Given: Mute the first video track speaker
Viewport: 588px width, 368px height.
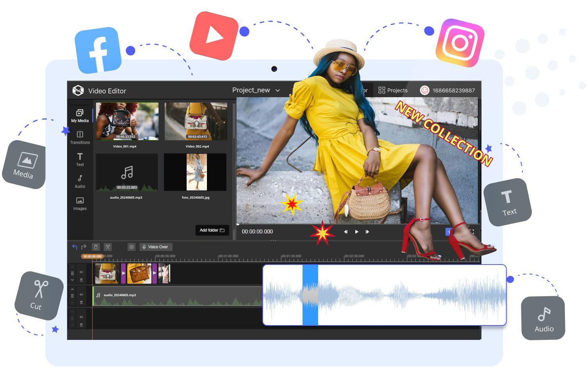Looking at the screenshot, I should click(81, 272).
